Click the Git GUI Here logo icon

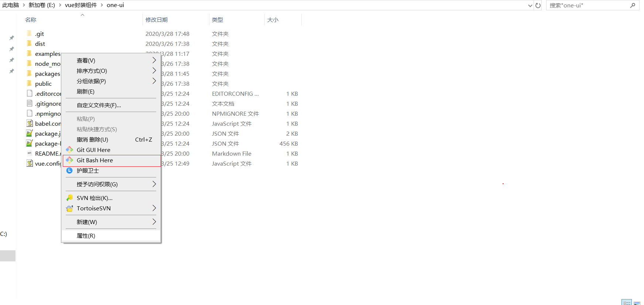(x=69, y=150)
